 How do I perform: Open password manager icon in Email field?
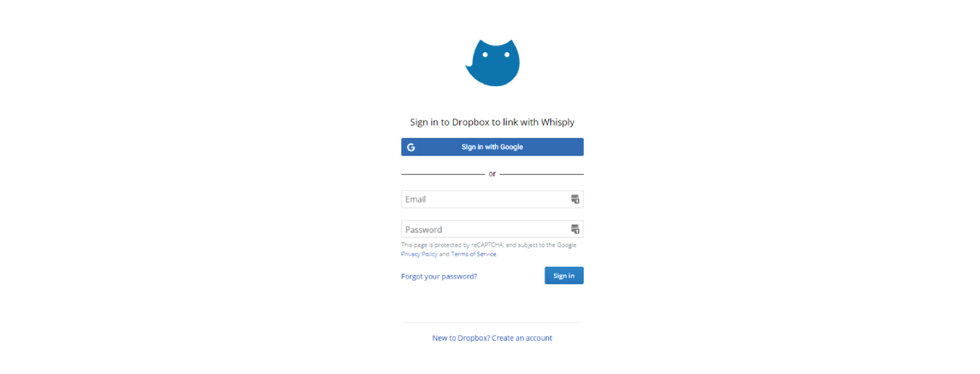pyautogui.click(x=575, y=199)
